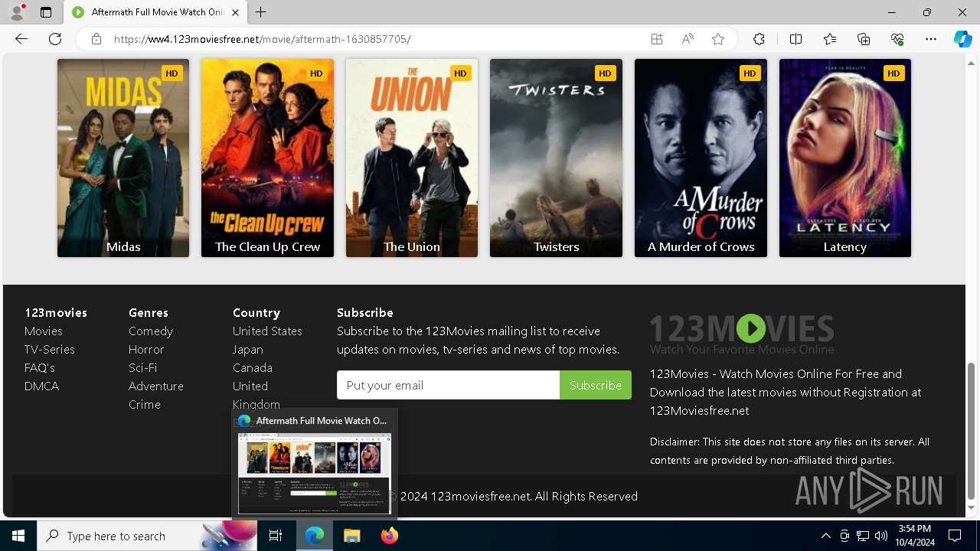980x551 pixels.
Task: Open the Latency movie poster
Action: [845, 158]
